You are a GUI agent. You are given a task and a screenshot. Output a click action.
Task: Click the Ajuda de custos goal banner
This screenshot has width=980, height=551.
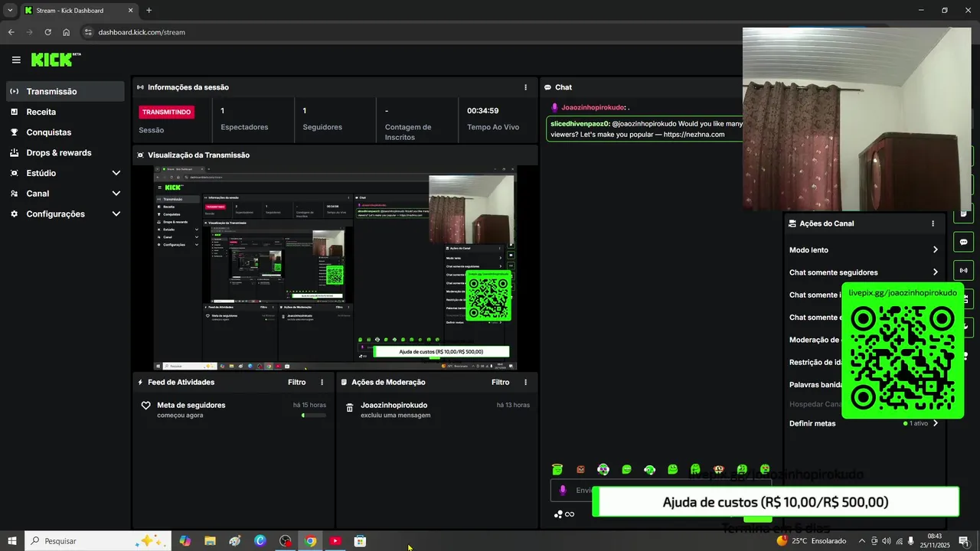coord(776,502)
